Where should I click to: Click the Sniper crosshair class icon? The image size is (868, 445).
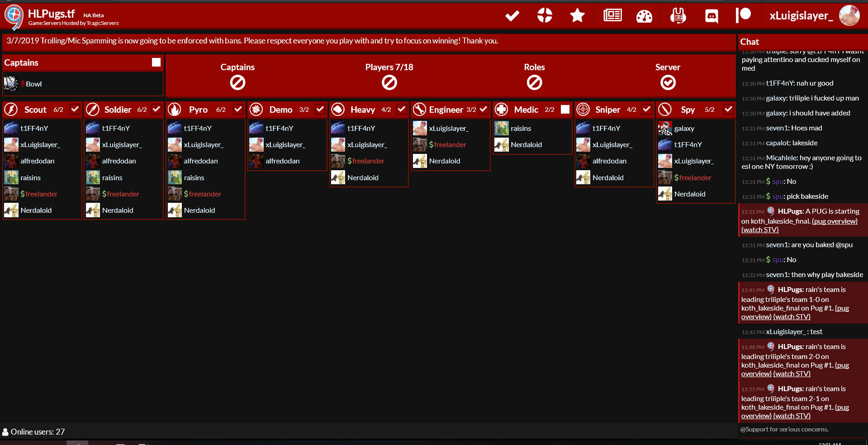coord(583,110)
